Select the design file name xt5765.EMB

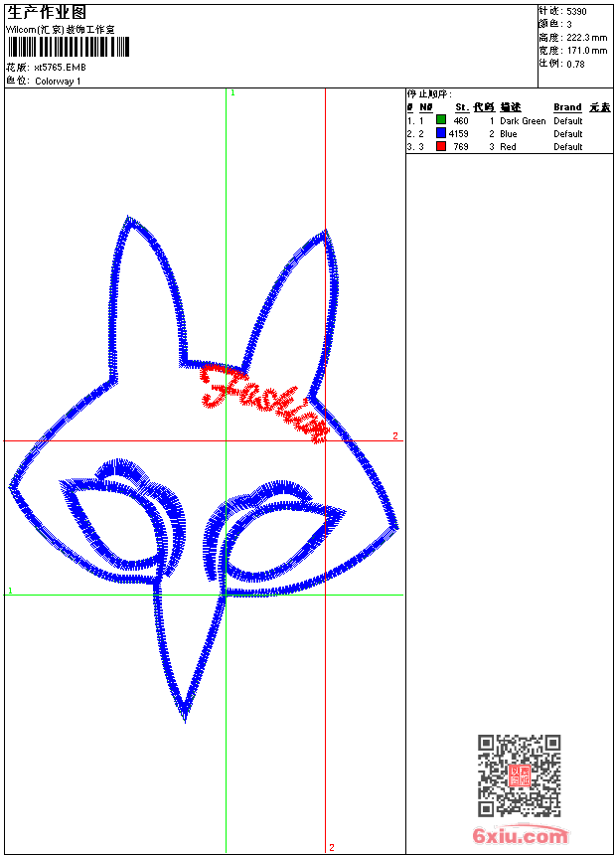tap(60, 68)
